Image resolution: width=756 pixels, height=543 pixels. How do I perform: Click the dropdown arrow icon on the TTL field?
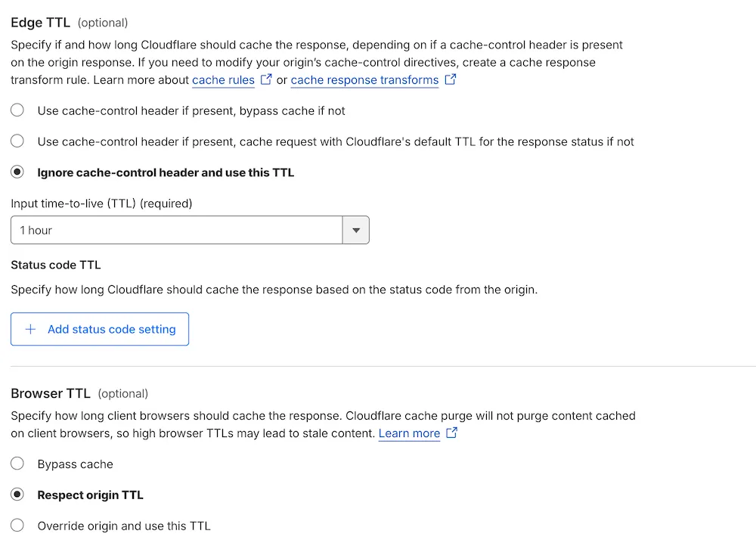355,230
